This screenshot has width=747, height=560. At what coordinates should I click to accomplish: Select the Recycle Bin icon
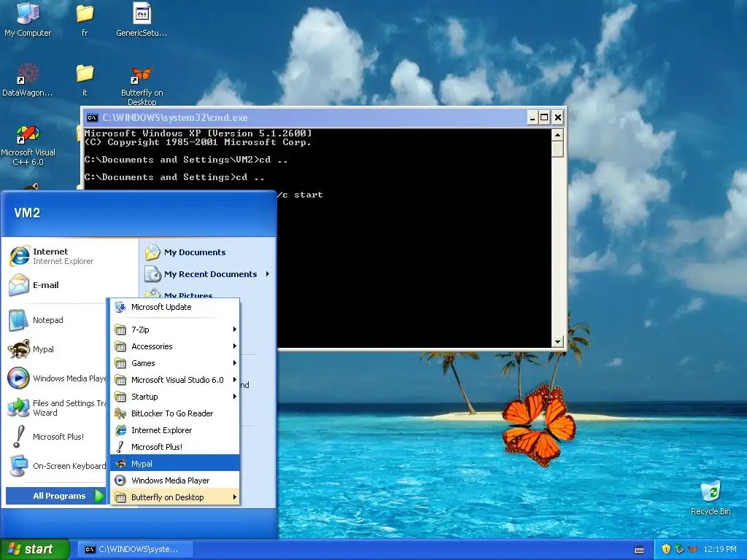[x=711, y=498]
